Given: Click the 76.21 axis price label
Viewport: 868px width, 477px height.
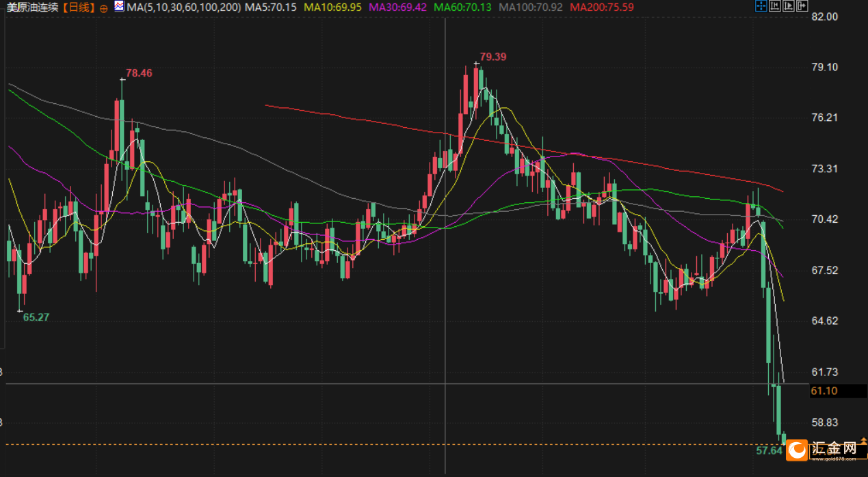Looking at the screenshot, I should point(824,118).
